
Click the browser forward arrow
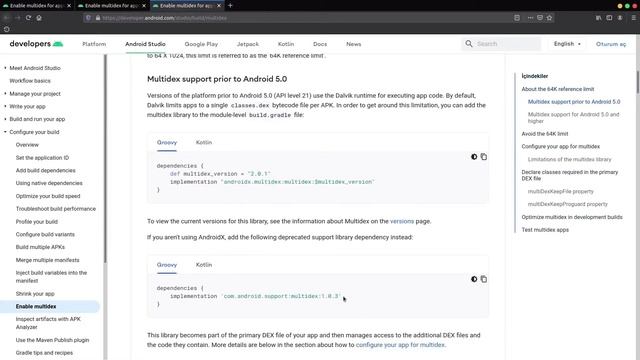[18, 18]
